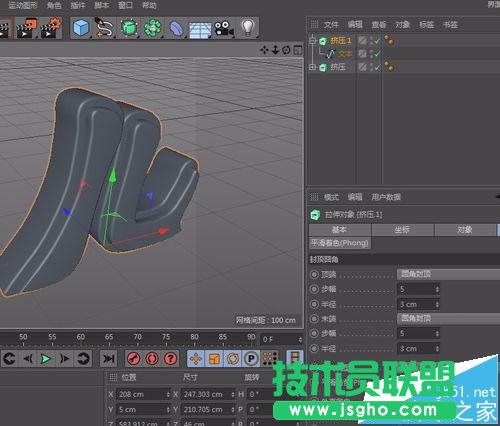Toggle animation circle for 顶端 parameter
This screenshot has height=426, width=500.
(x=314, y=274)
